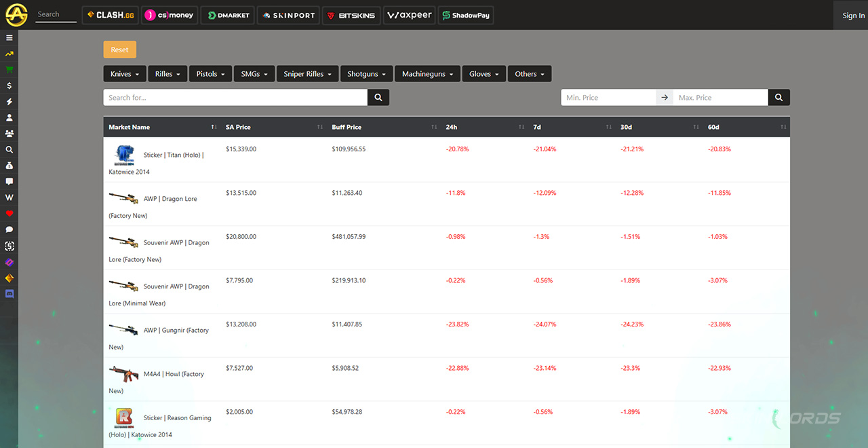Screen dimensions: 868x448
Task: Sort table by SA Price column
Action: [273, 127]
